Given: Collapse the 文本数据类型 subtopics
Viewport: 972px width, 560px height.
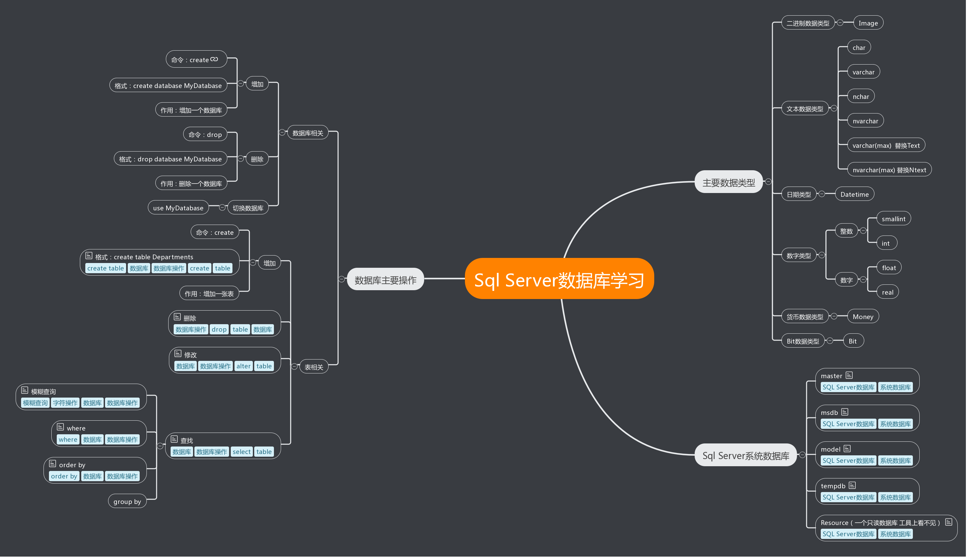Looking at the screenshot, I should click(834, 108).
